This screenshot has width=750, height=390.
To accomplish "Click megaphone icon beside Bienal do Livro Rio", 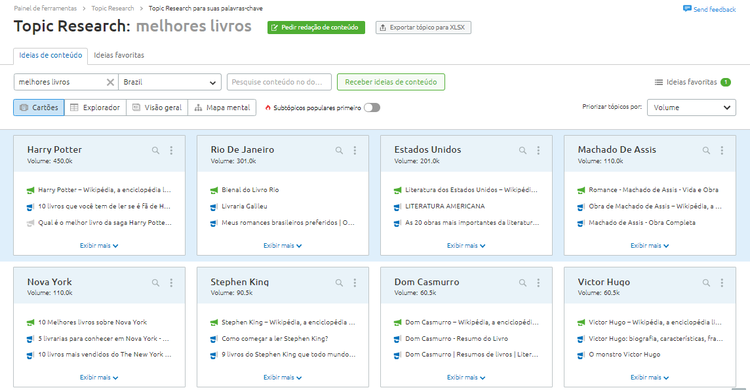I will pyautogui.click(x=214, y=190).
